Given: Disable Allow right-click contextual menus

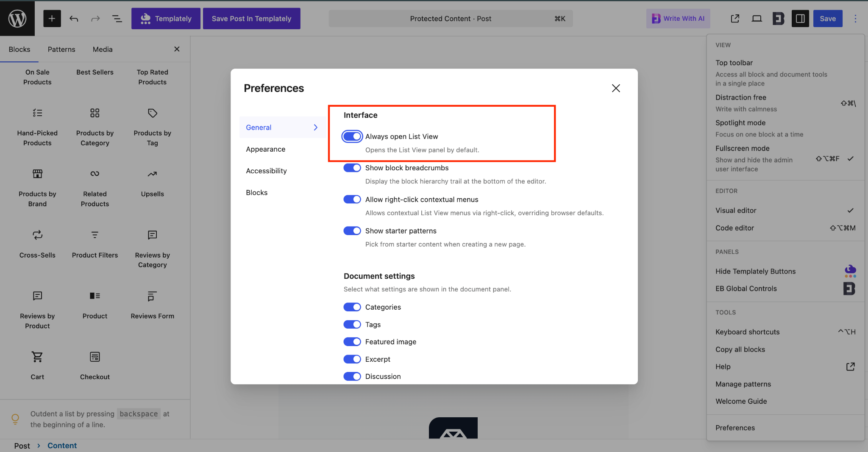Looking at the screenshot, I should (352, 200).
